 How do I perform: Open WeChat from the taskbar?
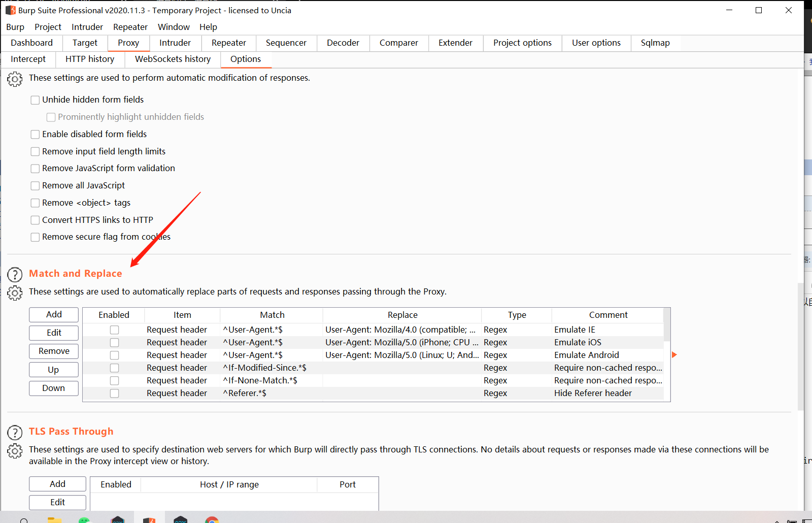point(84,519)
